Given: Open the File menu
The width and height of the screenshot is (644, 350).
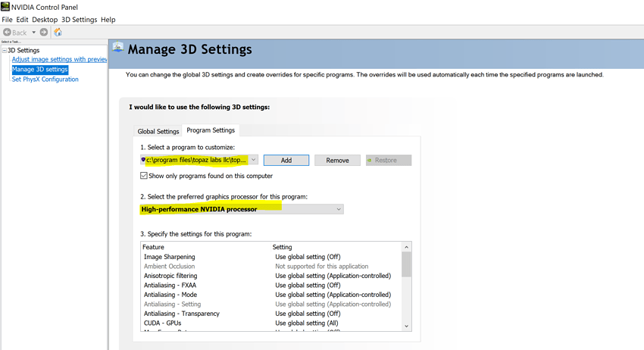Looking at the screenshot, I should pyautogui.click(x=7, y=19).
